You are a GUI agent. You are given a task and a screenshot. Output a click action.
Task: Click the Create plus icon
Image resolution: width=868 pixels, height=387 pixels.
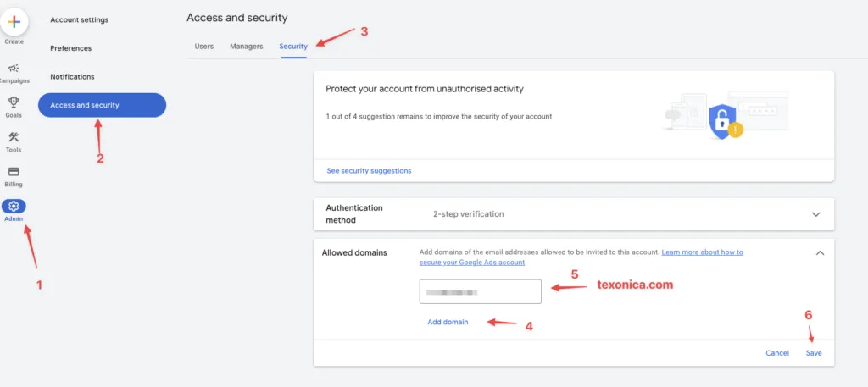[x=14, y=22]
